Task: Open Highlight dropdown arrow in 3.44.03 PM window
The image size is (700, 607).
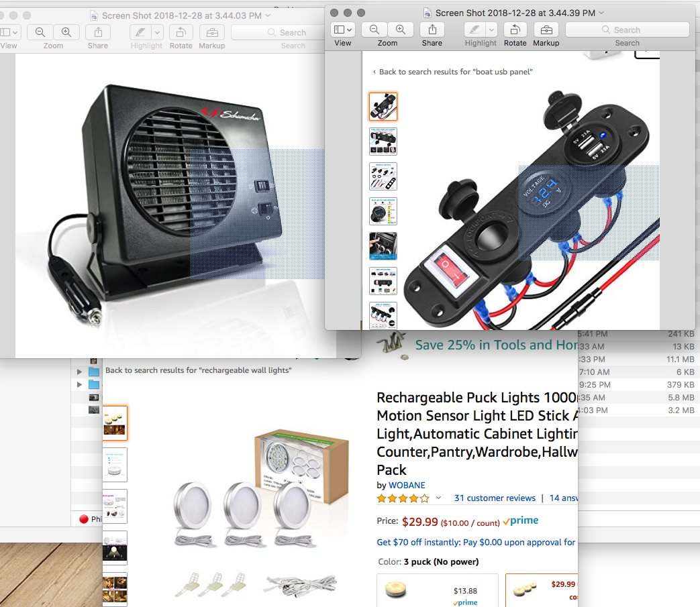Action: (157, 33)
